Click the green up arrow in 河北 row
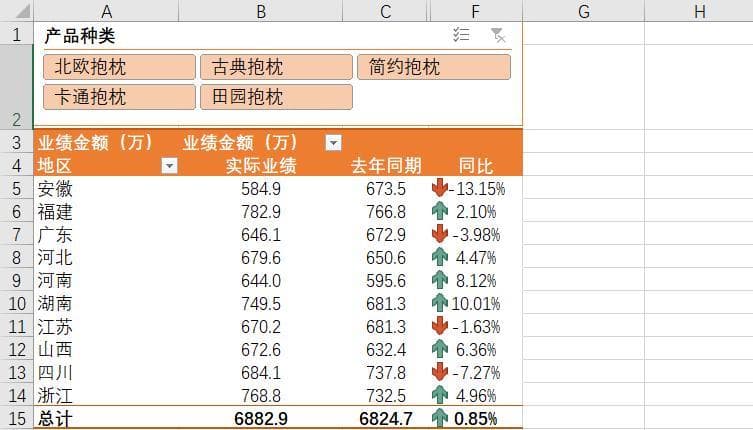Viewport: 753px width, 430px height. pos(439,257)
